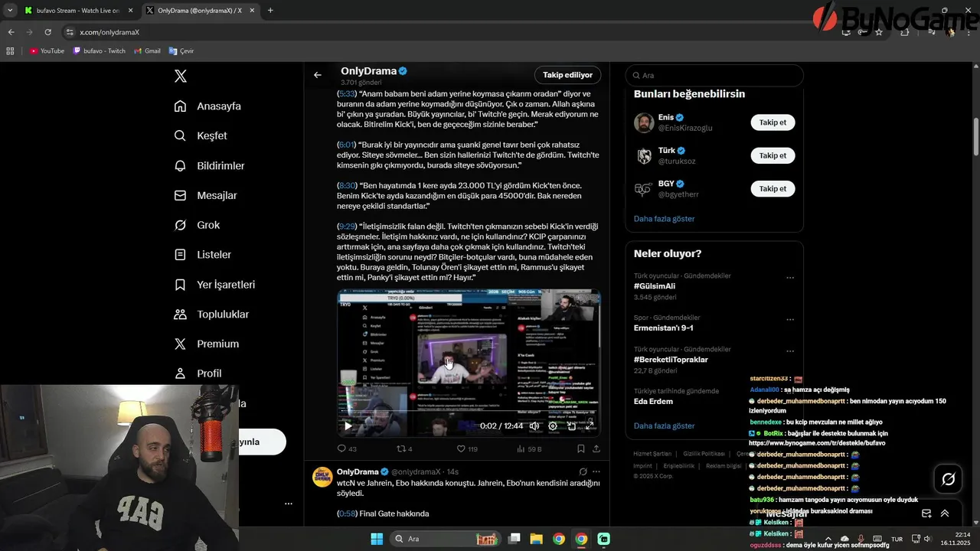Open more menu on the wtcN post
This screenshot has height=551, width=980.
[x=596, y=472]
